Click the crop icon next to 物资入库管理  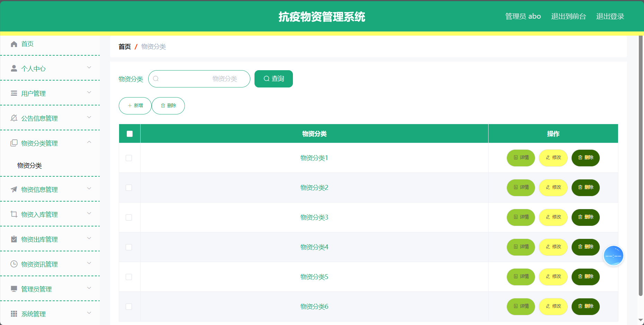point(14,214)
